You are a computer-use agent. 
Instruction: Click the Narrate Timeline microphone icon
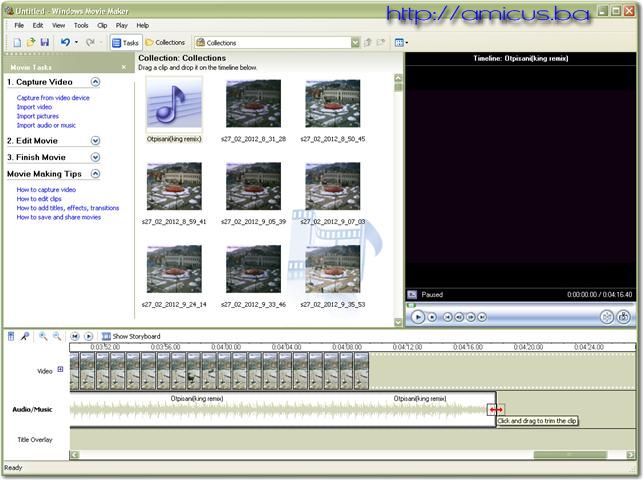[25, 336]
